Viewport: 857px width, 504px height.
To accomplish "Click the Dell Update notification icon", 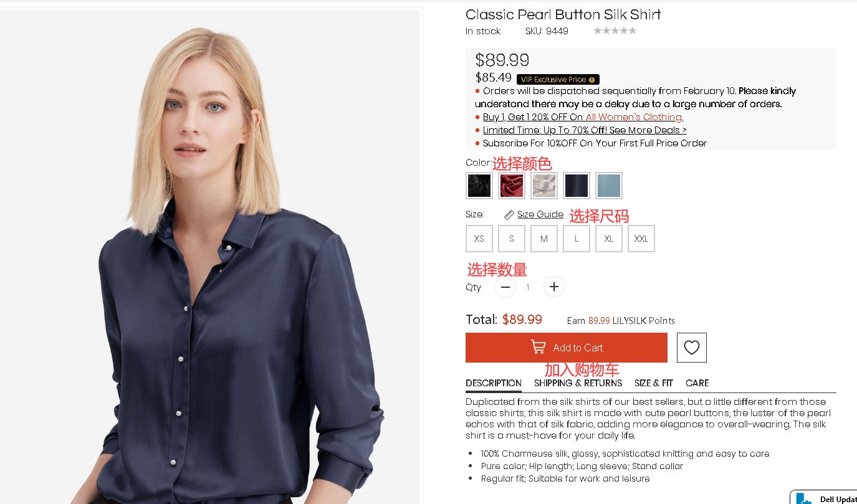I will coord(803,499).
